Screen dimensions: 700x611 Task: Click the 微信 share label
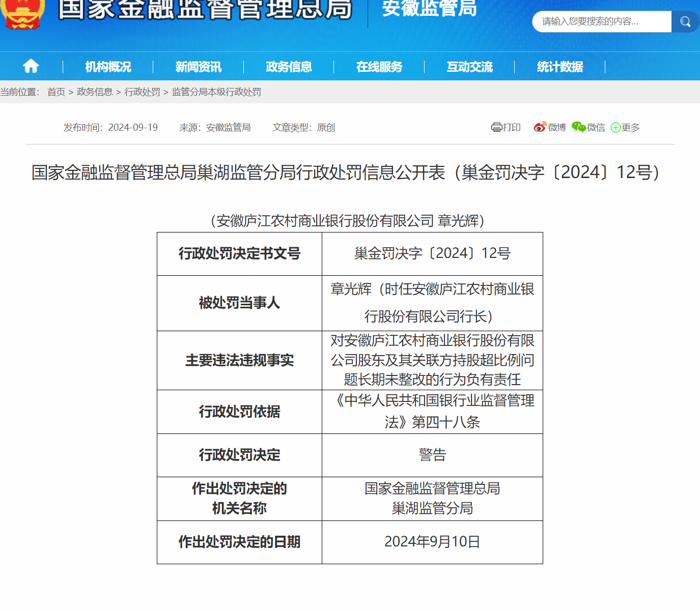pos(596,128)
